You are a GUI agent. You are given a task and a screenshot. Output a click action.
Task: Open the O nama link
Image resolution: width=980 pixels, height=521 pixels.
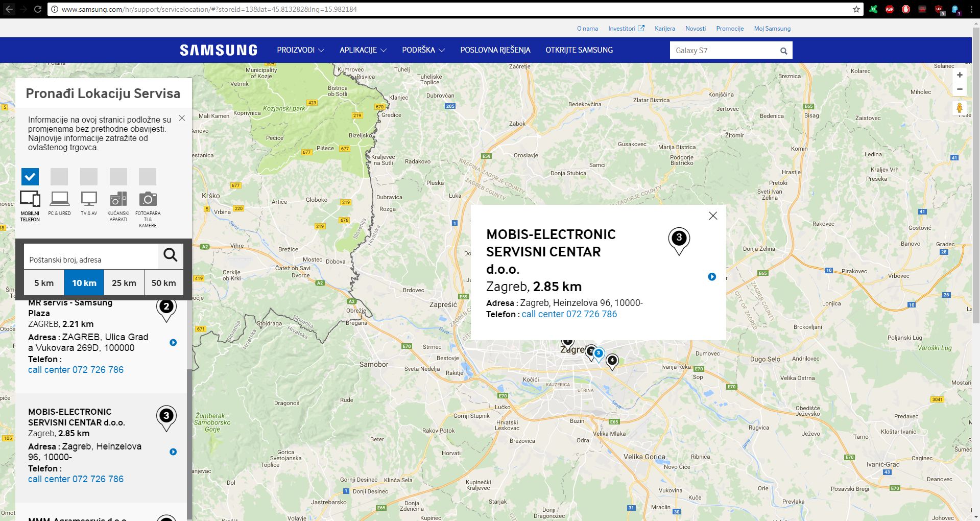[x=587, y=29]
